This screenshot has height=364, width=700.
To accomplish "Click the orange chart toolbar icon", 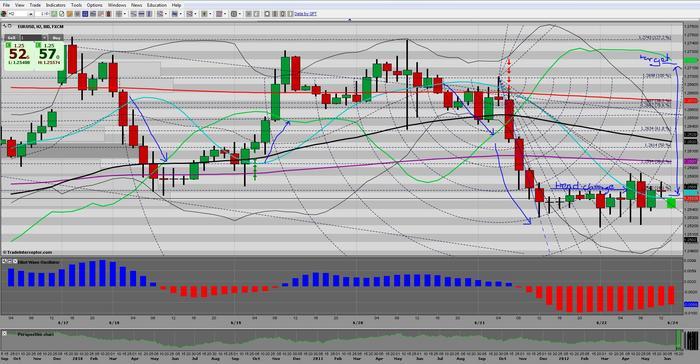I will (x=69, y=14).
